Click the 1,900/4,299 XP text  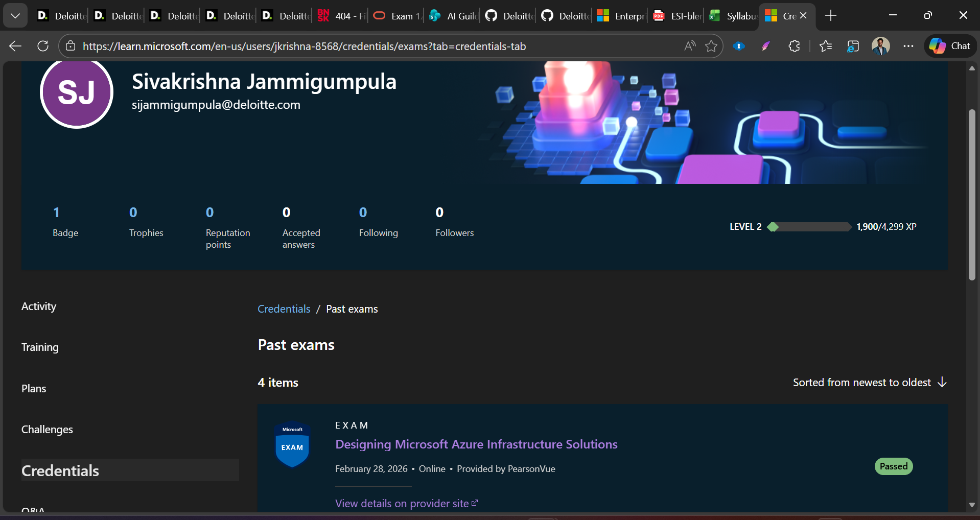(x=886, y=227)
